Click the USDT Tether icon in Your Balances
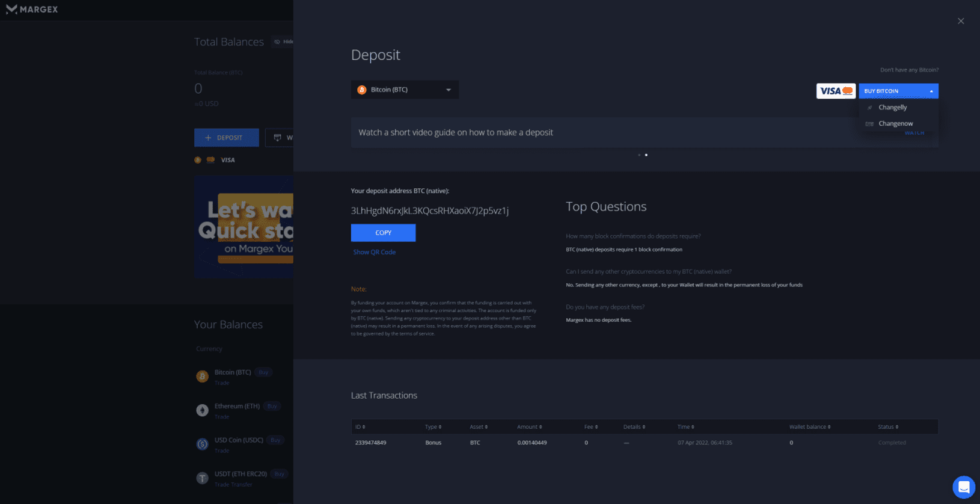 coord(202,478)
